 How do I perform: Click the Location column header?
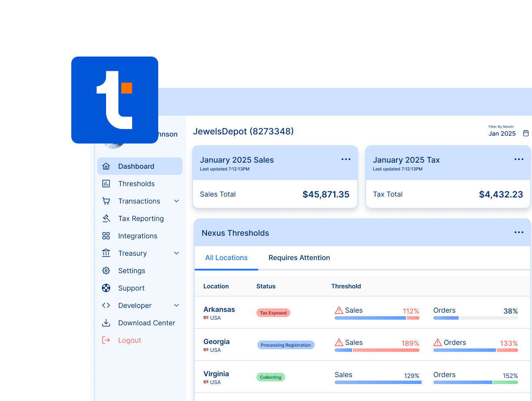[x=216, y=286]
